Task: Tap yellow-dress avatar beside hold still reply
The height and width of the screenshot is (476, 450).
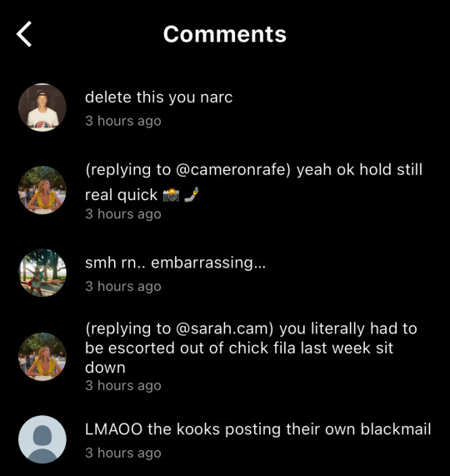Action: pos(42,190)
